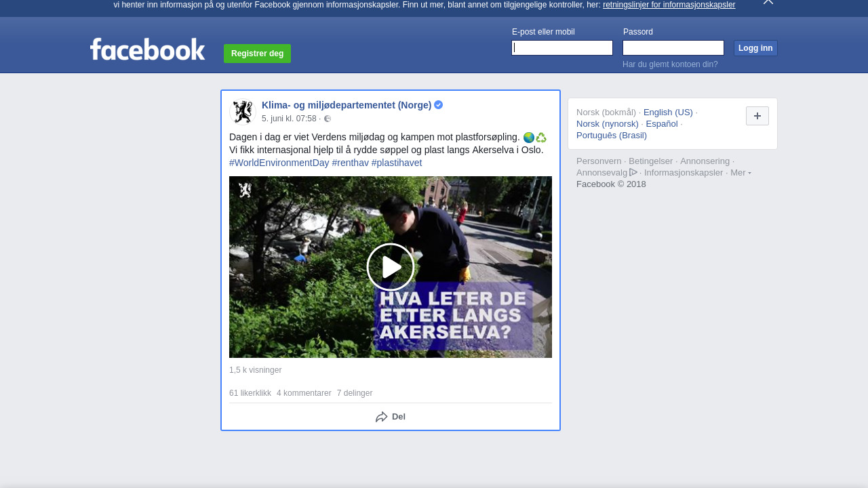The width and height of the screenshot is (868, 488).
Task: Switch language to English (US)
Action: 668,113
